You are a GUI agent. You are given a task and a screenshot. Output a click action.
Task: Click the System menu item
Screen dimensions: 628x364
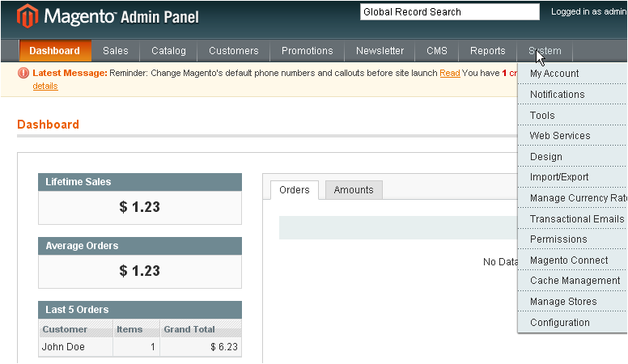[545, 51]
